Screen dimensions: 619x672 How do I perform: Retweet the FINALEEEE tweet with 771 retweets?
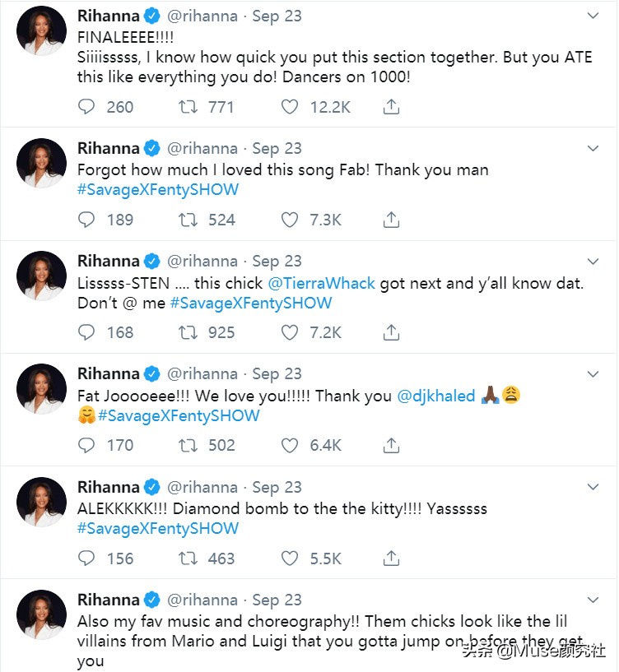pos(188,107)
